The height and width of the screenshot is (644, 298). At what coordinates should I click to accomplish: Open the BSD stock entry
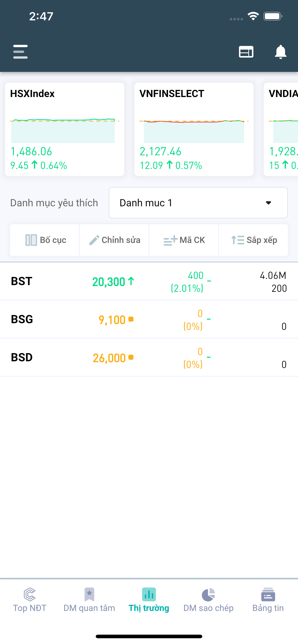tap(22, 357)
